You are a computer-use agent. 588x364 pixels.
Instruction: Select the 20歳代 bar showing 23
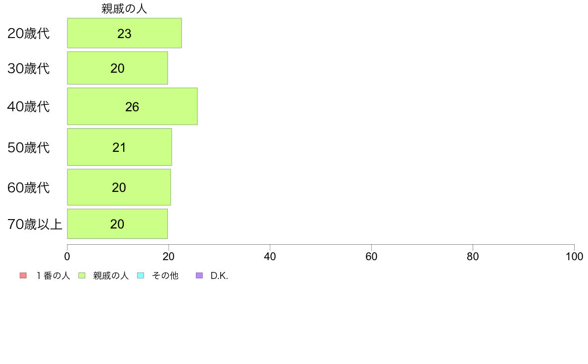coord(125,33)
